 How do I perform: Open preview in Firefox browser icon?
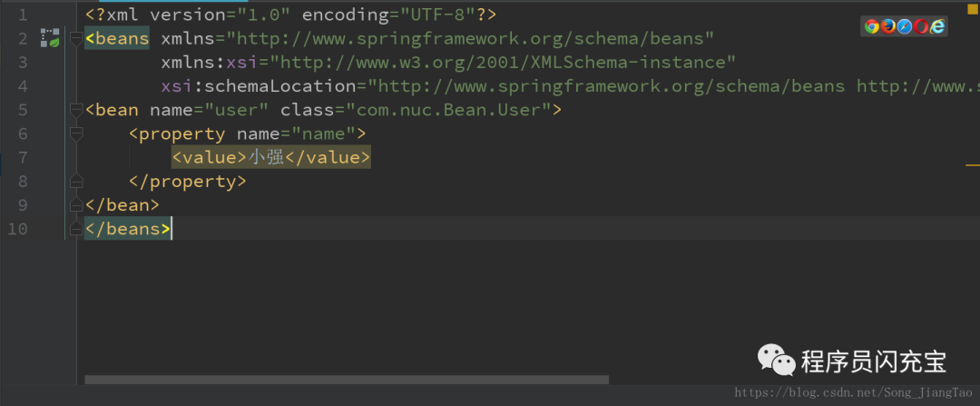[x=888, y=26]
